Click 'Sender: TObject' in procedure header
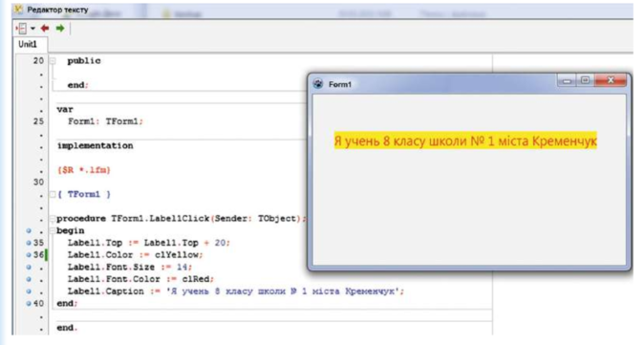Viewport: 644px width, 345px height. click(x=255, y=219)
